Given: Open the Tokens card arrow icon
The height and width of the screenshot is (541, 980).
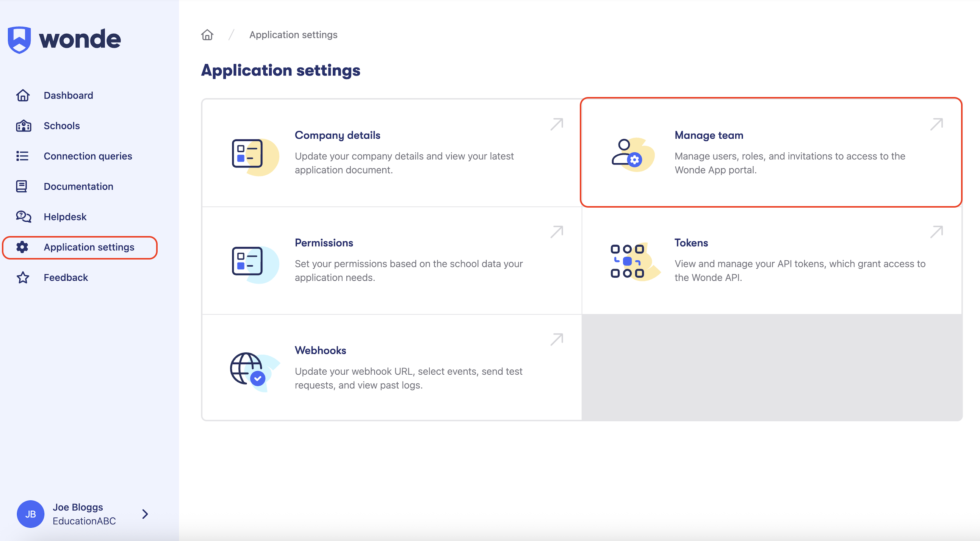Looking at the screenshot, I should coord(936,232).
